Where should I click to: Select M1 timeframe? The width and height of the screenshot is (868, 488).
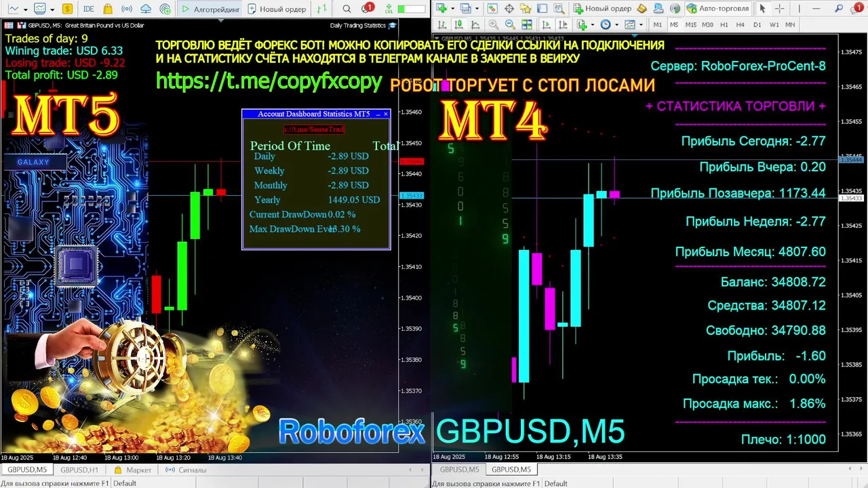click(657, 24)
